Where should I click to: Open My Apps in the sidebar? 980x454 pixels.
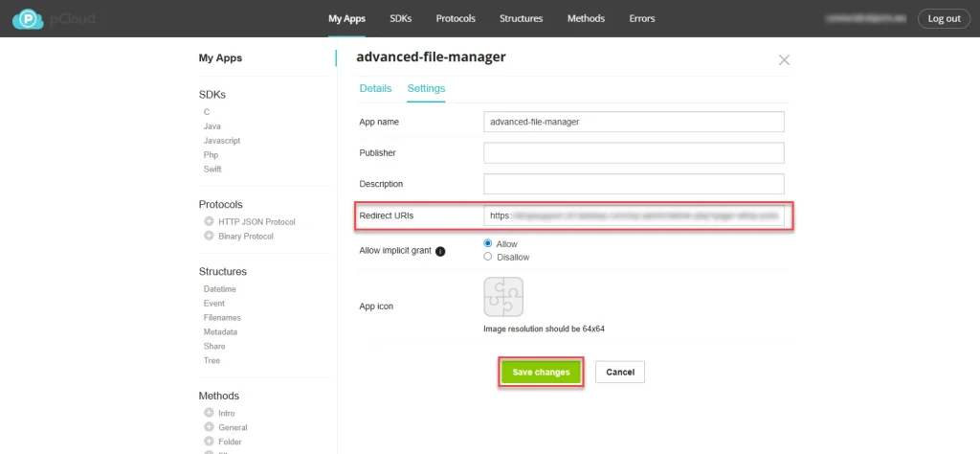pyautogui.click(x=221, y=58)
